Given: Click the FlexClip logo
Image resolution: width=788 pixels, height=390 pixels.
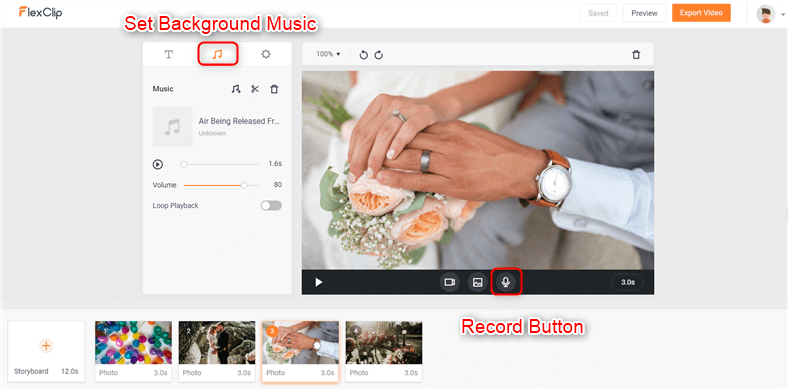Looking at the screenshot, I should click(x=40, y=13).
